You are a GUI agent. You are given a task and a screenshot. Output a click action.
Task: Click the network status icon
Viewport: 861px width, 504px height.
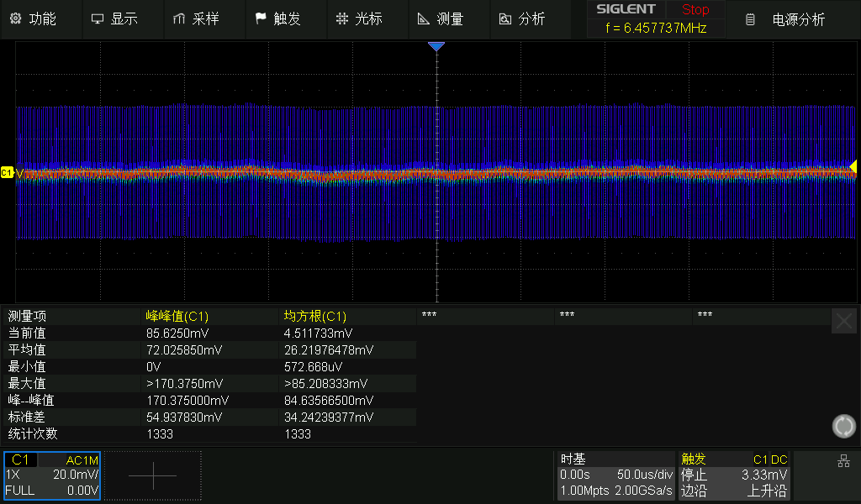843,461
